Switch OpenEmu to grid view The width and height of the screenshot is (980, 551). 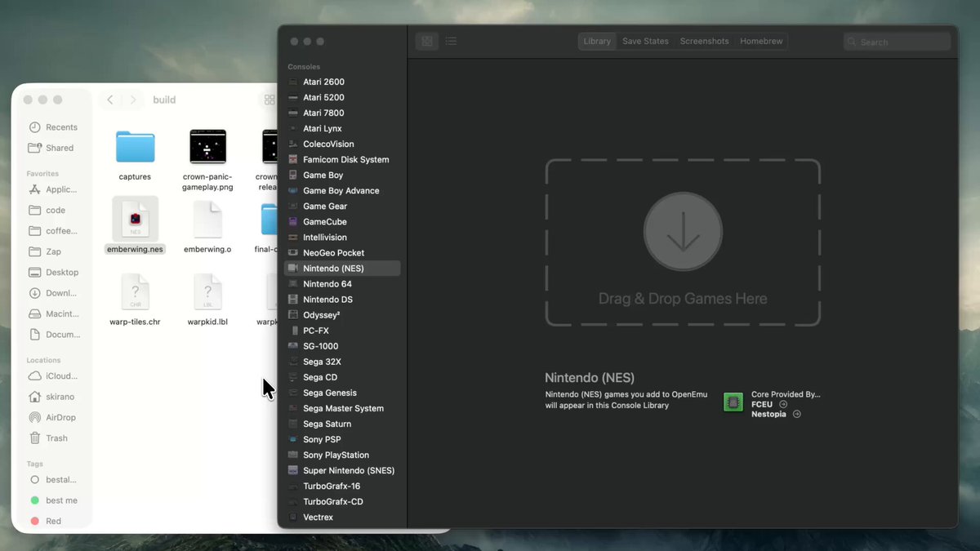click(427, 41)
